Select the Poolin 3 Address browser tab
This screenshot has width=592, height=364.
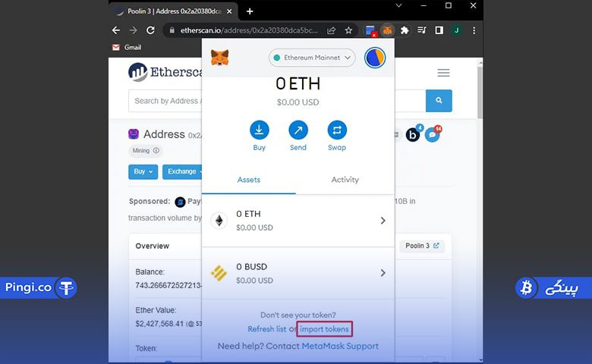[174, 11]
